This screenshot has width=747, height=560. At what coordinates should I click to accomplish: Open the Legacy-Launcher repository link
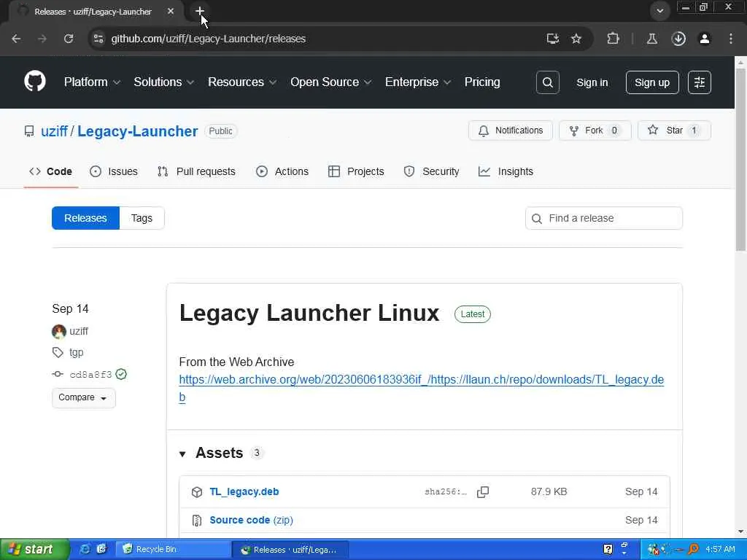coord(138,131)
